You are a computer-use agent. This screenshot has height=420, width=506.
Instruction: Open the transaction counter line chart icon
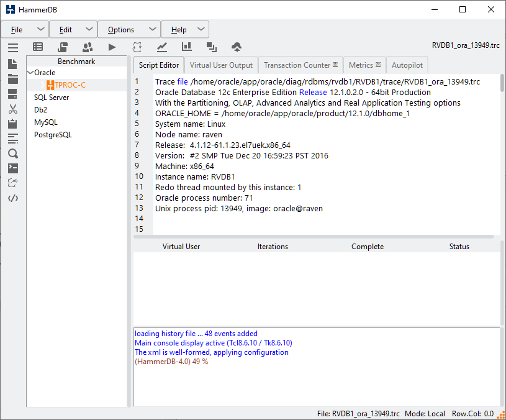tap(161, 47)
